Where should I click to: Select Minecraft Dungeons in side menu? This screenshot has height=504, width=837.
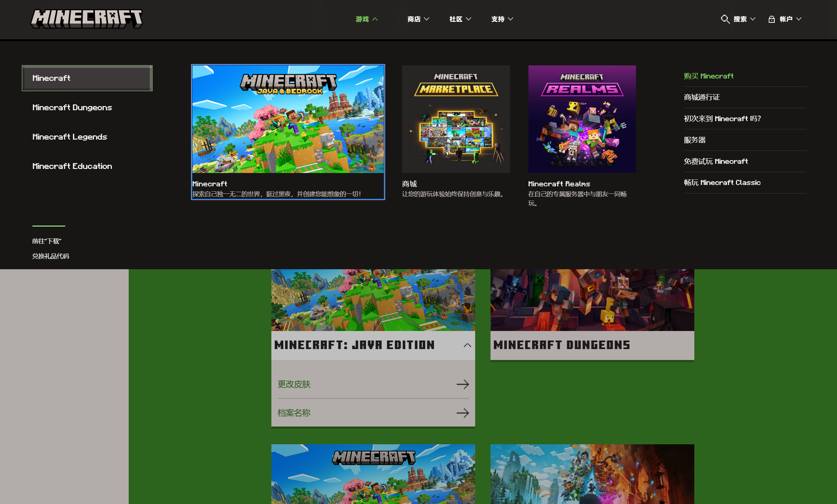pyautogui.click(x=72, y=107)
